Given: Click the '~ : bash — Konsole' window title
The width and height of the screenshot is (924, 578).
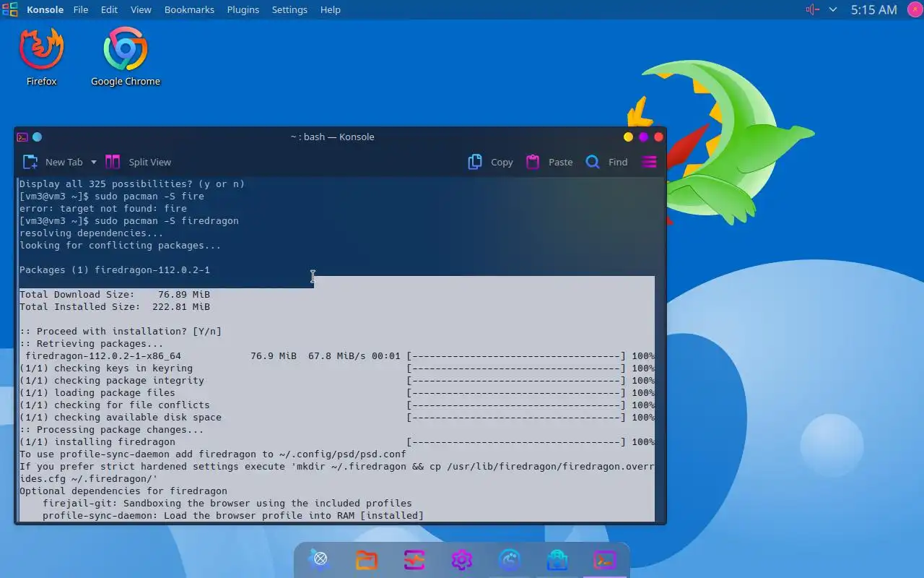Looking at the screenshot, I should (x=332, y=137).
